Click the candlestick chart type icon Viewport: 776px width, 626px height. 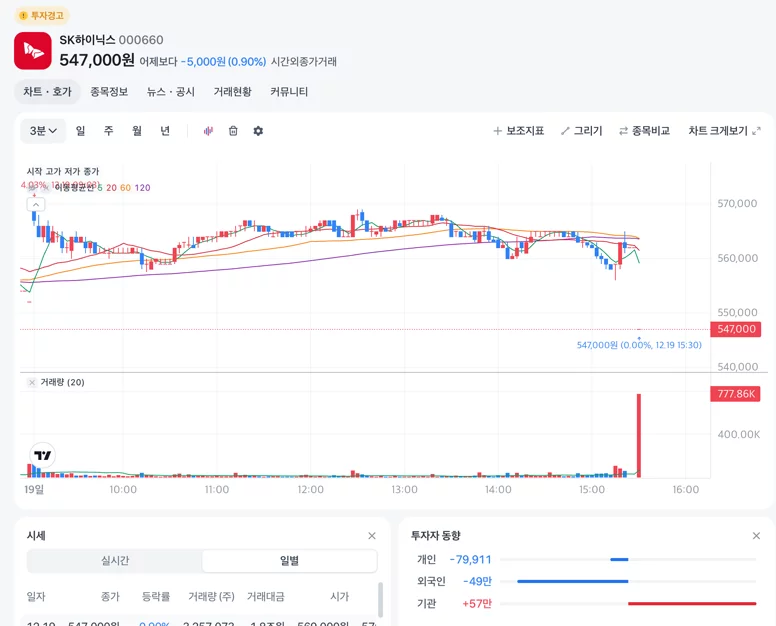[x=208, y=131]
